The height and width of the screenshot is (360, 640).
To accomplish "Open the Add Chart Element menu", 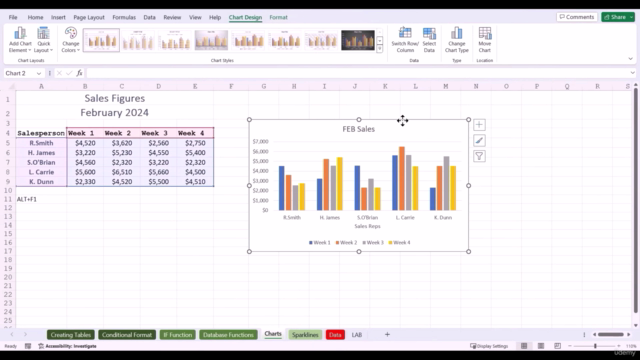I will tap(20, 40).
